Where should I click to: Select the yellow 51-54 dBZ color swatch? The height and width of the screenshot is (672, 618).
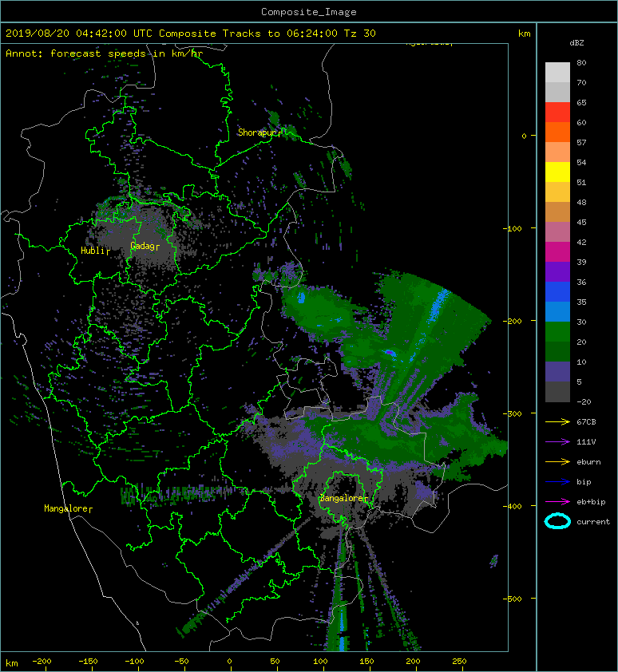click(557, 172)
